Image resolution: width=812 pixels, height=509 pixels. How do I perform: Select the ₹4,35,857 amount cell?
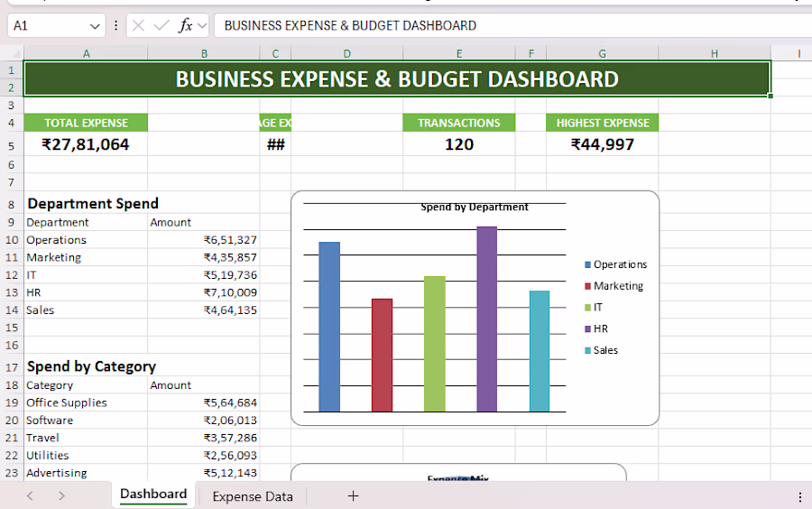[204, 258]
